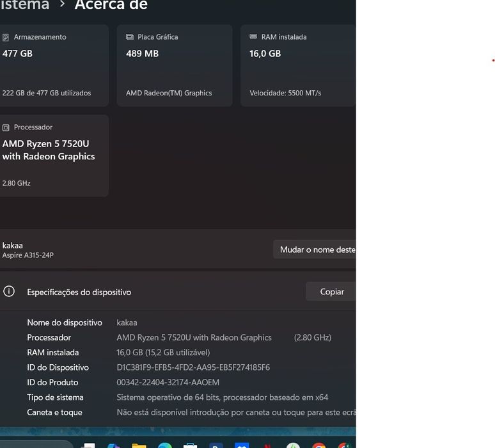
Task: Click '(2.80 GHz)' value in specifications list
Action: pyautogui.click(x=313, y=337)
